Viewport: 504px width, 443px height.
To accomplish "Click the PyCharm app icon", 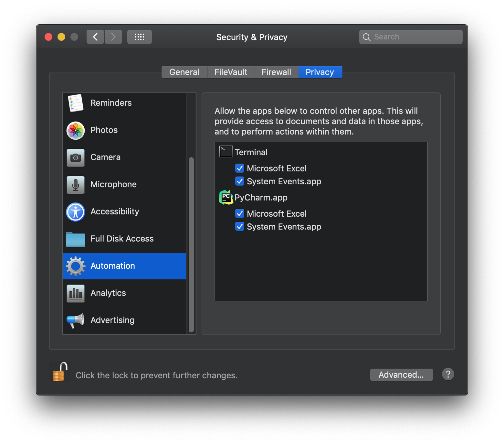I will pyautogui.click(x=226, y=197).
